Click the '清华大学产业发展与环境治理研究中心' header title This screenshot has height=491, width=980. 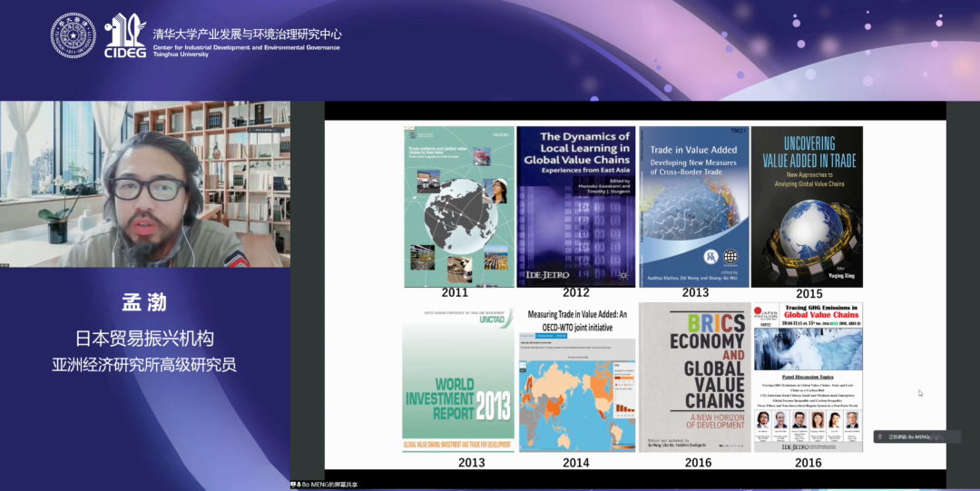(x=247, y=34)
